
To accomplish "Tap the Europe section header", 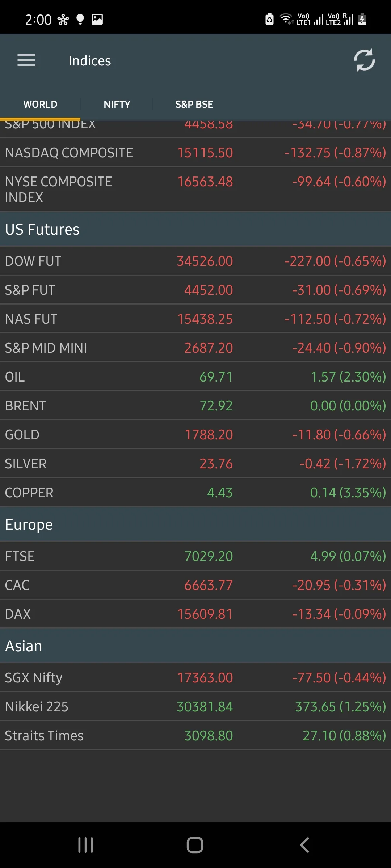I will (x=195, y=524).
